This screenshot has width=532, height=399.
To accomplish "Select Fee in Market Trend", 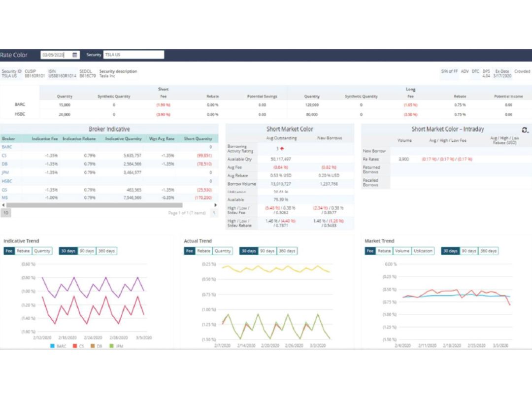I will click(x=370, y=251).
